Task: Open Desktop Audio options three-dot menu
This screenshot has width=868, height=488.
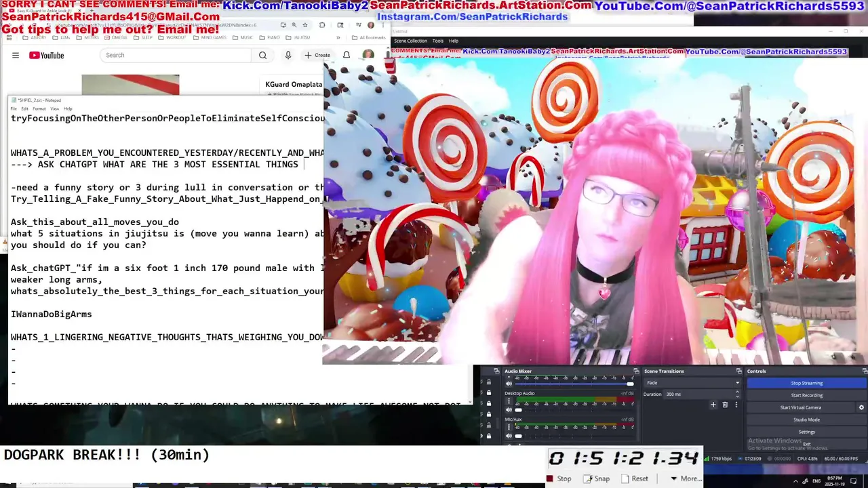Action: [509, 401]
